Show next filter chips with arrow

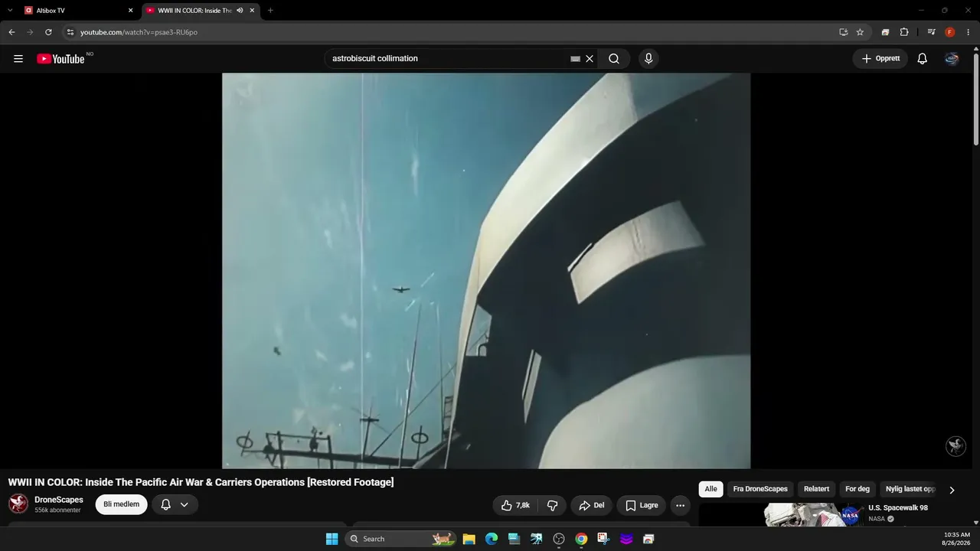(x=952, y=490)
